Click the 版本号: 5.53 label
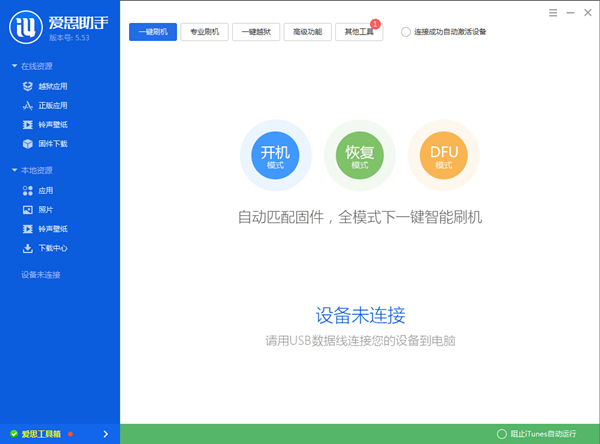This screenshot has width=600, height=444. coord(69,38)
